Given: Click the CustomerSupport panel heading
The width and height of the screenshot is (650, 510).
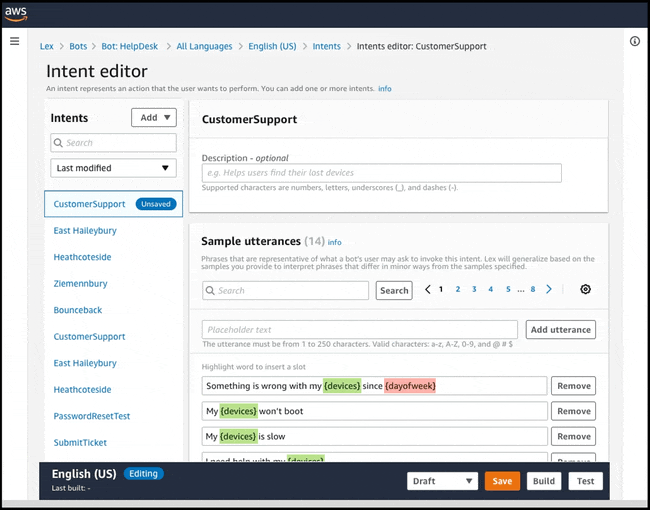Looking at the screenshot, I should pos(250,119).
